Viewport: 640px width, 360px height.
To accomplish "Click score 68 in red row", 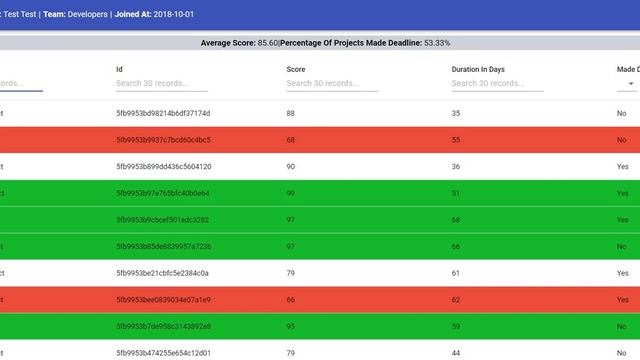I will (291, 140).
